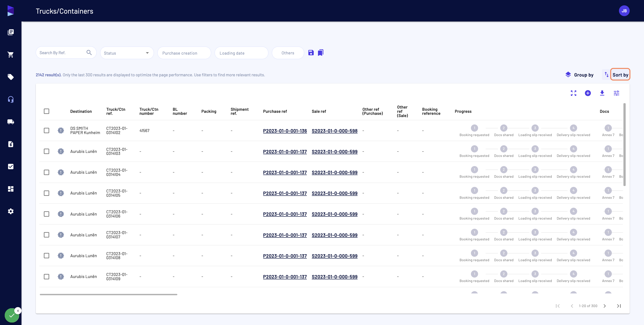Click the horizontal table scrollbar
Viewport: 644px width, 325px height.
(108, 295)
